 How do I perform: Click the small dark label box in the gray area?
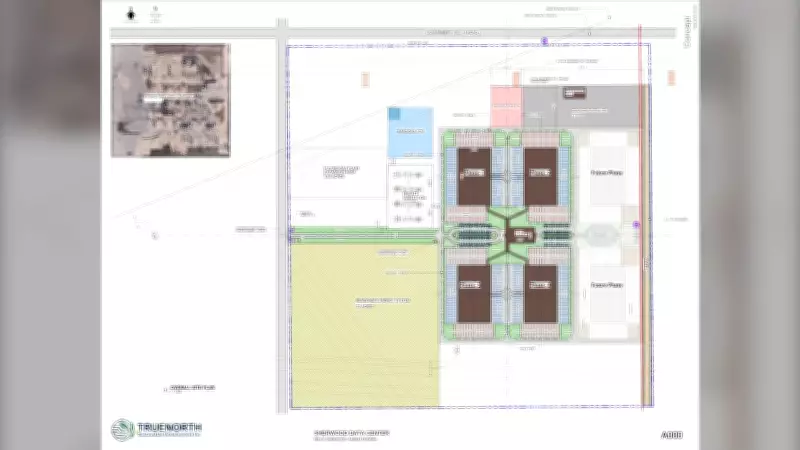[x=574, y=95]
